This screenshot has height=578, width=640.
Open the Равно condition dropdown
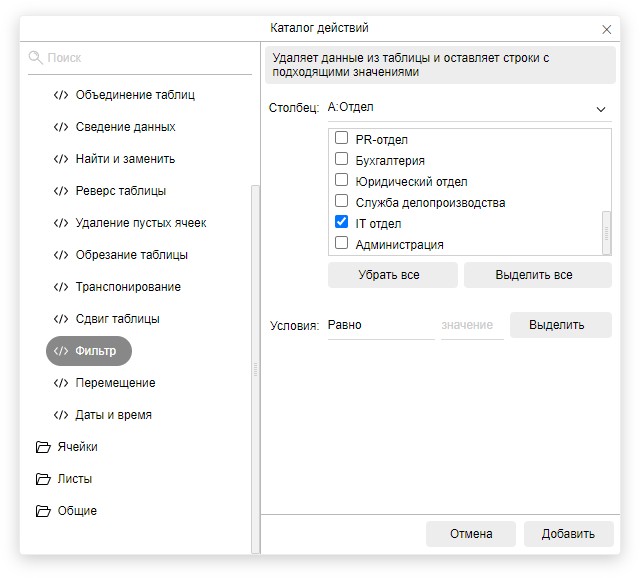tap(380, 325)
